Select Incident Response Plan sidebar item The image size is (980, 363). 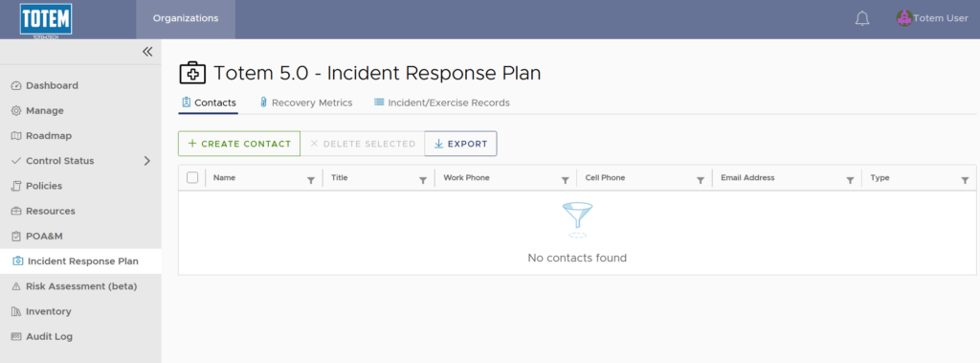point(80,261)
